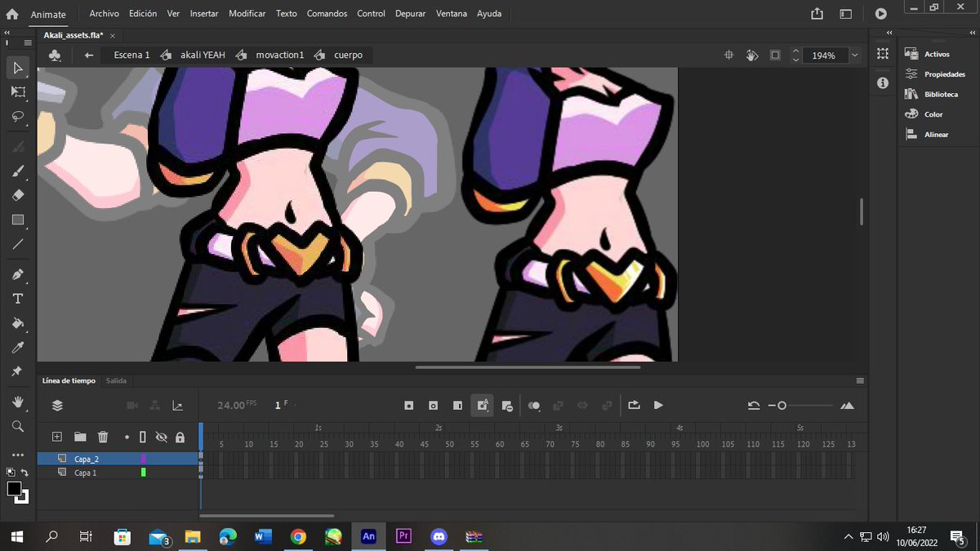
Task: Click the center stage icon
Action: coord(729,56)
